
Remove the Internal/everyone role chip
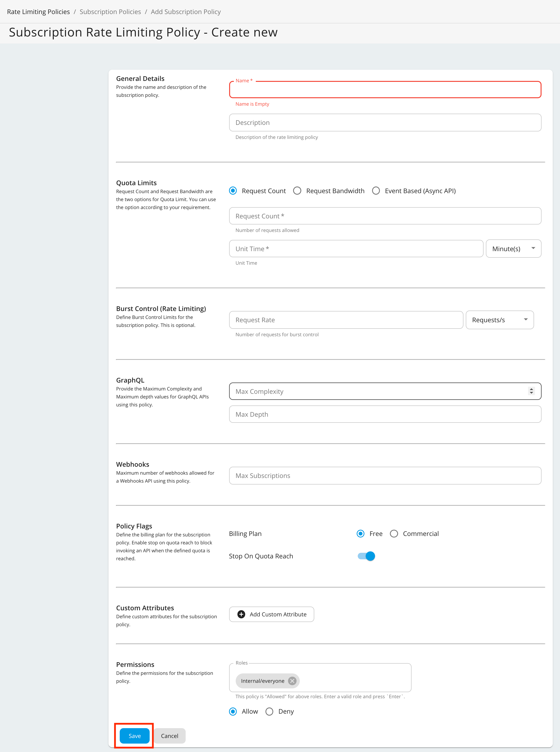pyautogui.click(x=292, y=681)
